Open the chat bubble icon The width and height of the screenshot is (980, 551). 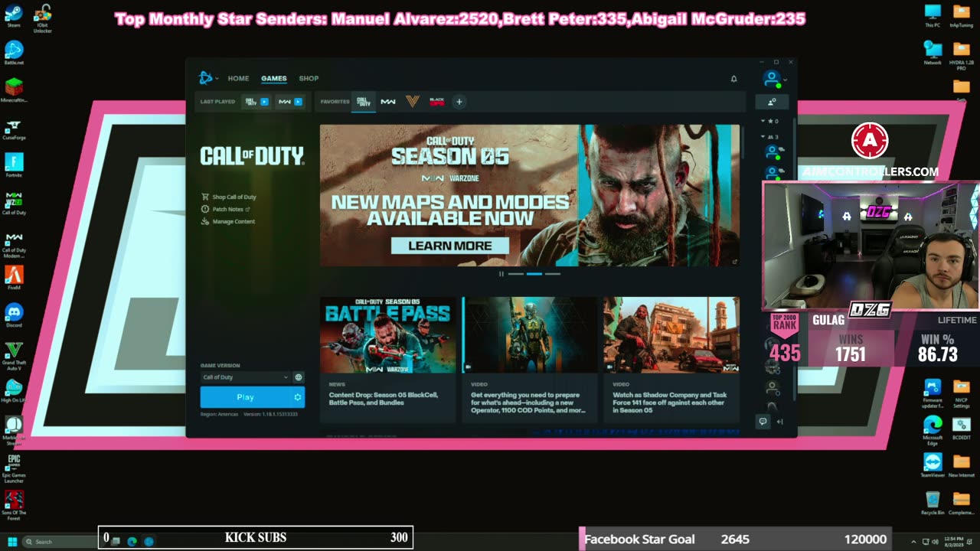pos(763,422)
